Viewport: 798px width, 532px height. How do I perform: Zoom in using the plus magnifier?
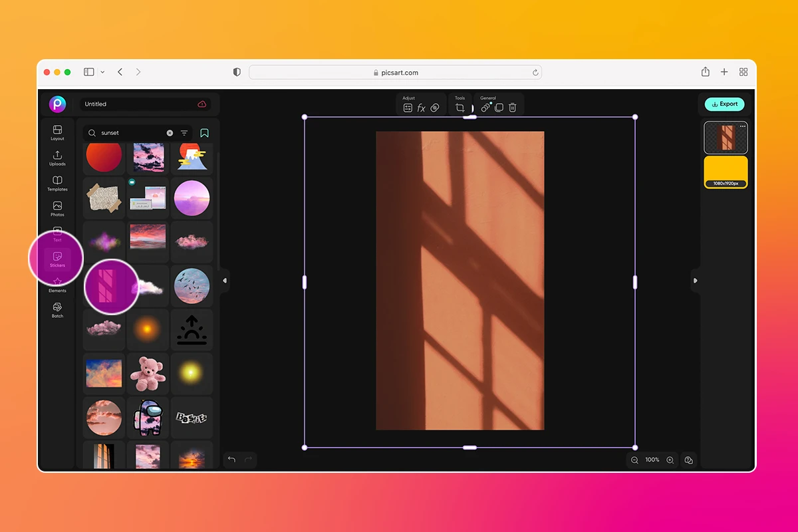pos(670,460)
